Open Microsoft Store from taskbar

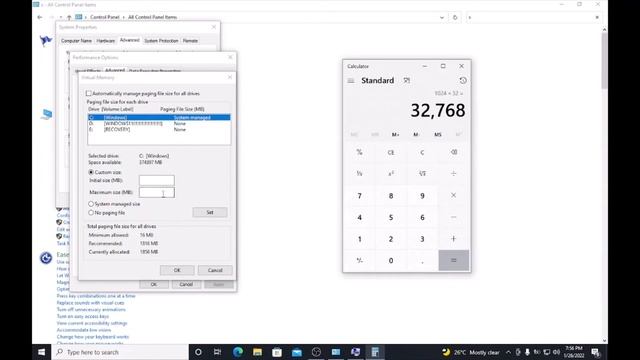(277, 352)
